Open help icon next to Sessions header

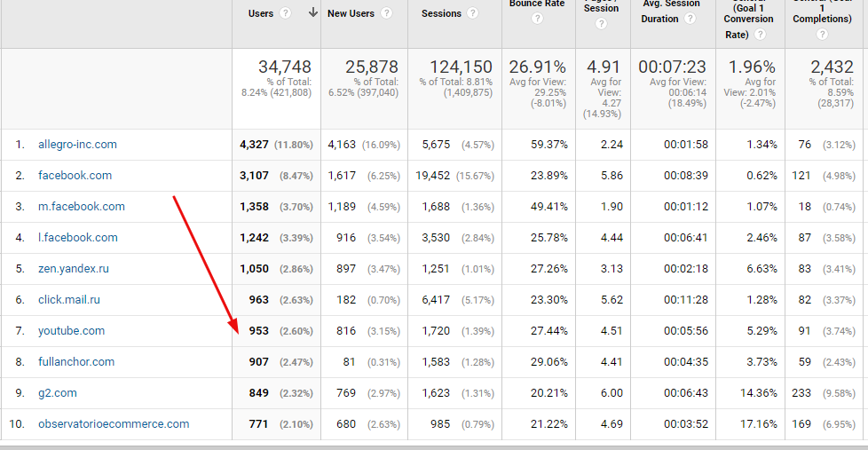click(472, 13)
